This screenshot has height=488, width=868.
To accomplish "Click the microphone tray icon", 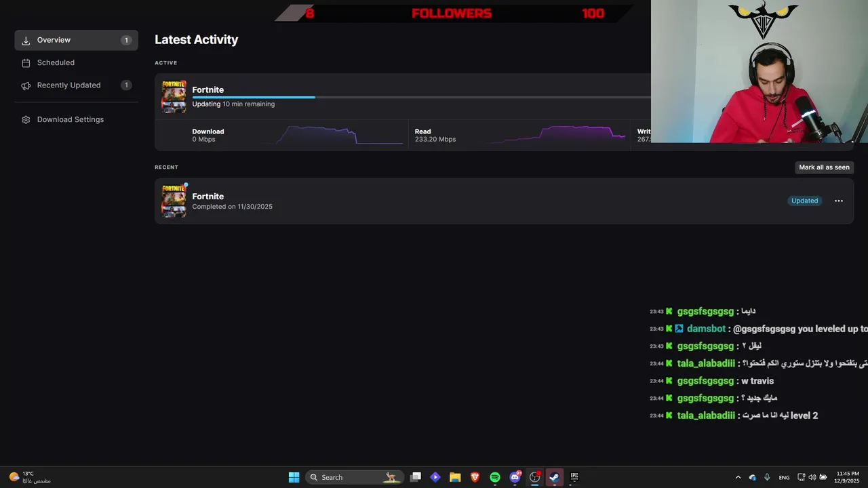I will [767, 477].
